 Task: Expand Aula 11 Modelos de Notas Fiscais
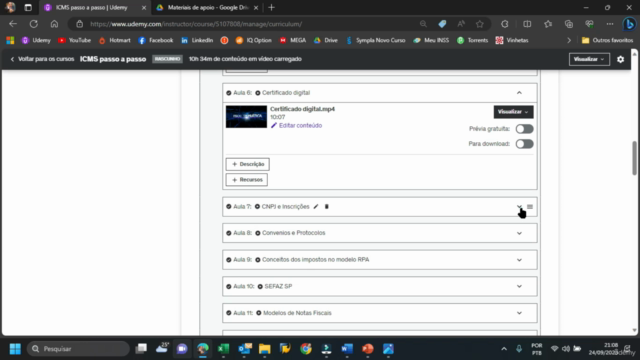(x=519, y=313)
